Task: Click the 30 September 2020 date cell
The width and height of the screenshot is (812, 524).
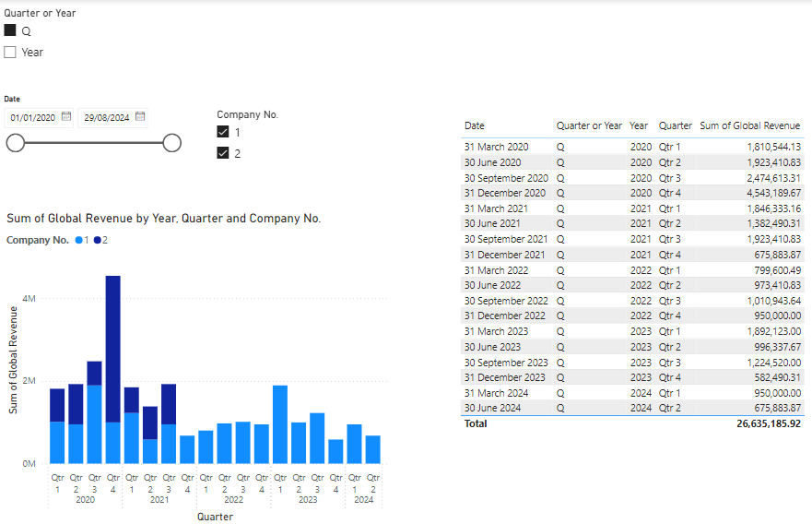Action: (506, 178)
